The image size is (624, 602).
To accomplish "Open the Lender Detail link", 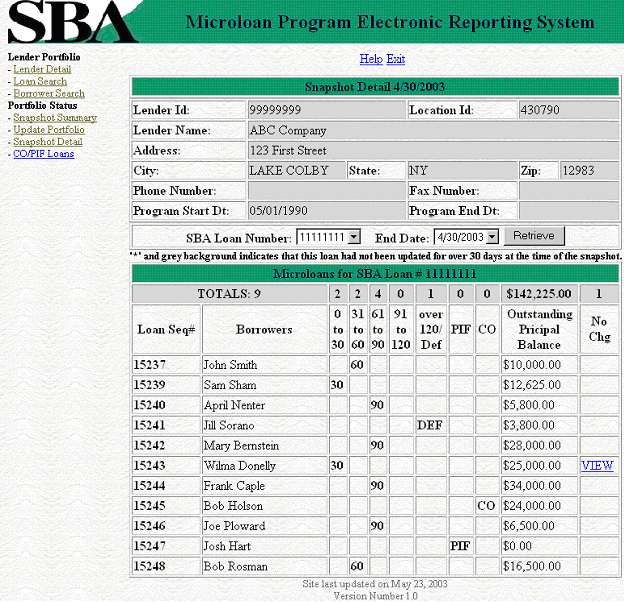I will 42,69.
